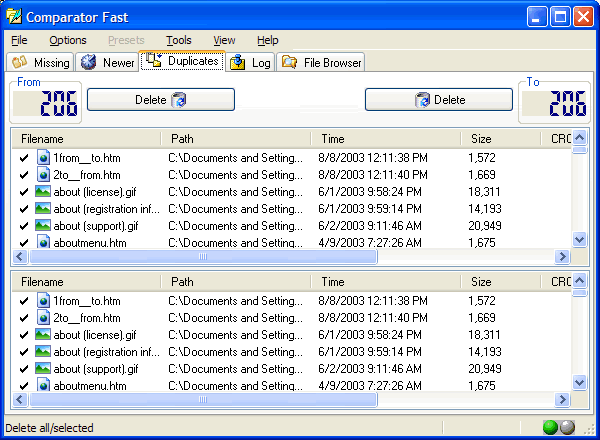The image size is (600, 440).
Task: Click the top list horizontal scrollbar thumb
Action: (x=203, y=257)
